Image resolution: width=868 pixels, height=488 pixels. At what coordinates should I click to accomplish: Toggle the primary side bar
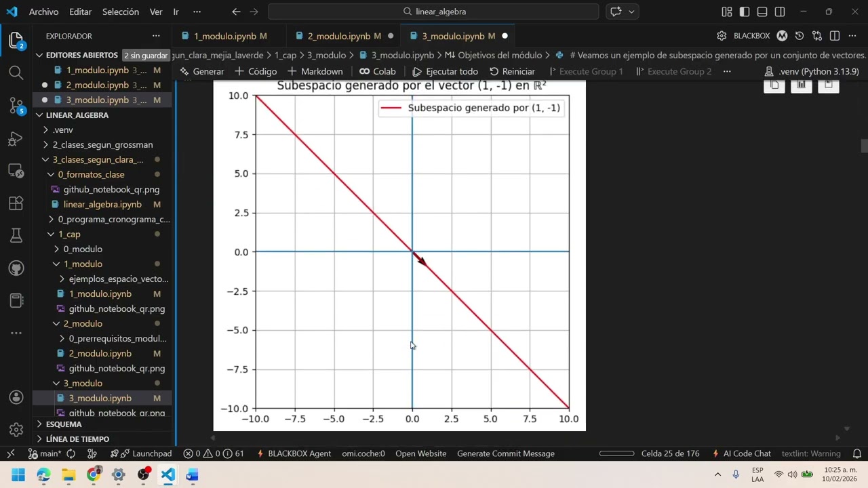[x=745, y=12]
